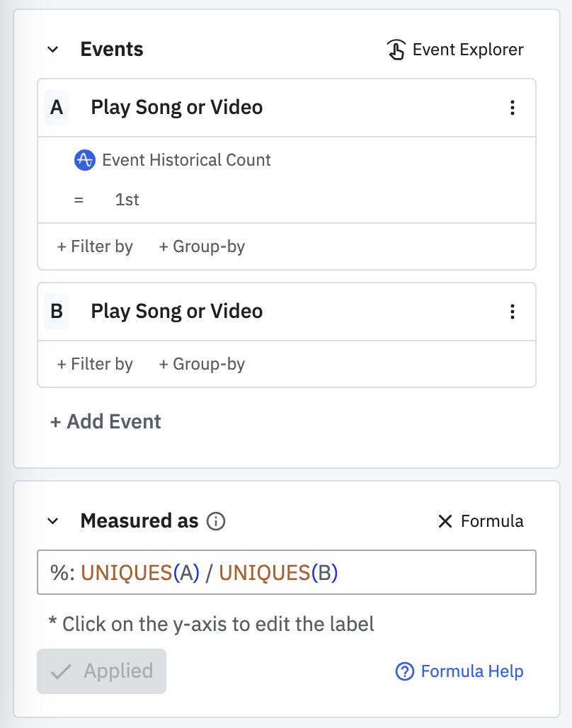The width and height of the screenshot is (572, 728).
Task: Click the X icon beside Formula
Action: pyautogui.click(x=445, y=522)
